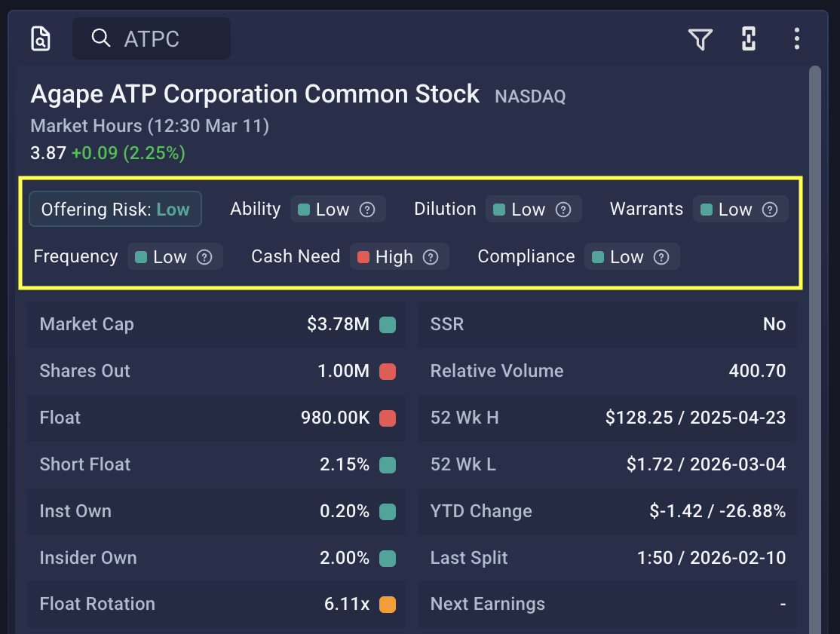This screenshot has height=634, width=840.
Task: Click the Dilution help question mark
Action: click(563, 210)
